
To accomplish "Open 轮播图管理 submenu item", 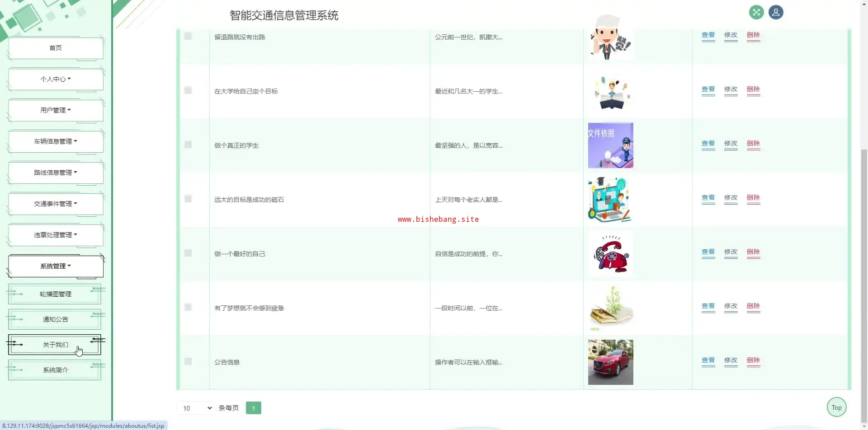I will [55, 294].
